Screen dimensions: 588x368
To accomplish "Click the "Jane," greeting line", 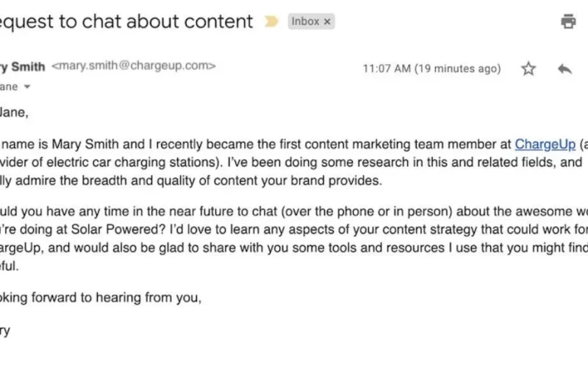I will pyautogui.click(x=14, y=113).
